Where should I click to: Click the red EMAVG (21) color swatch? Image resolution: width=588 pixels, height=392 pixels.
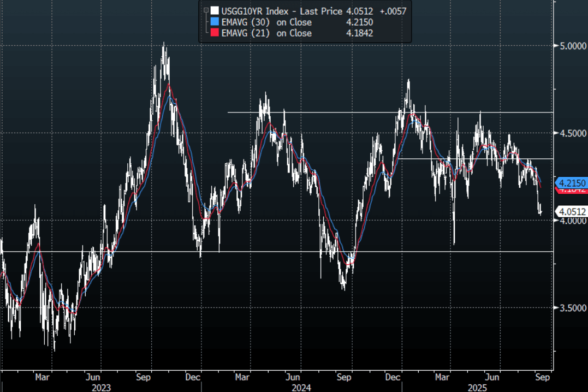click(x=215, y=33)
